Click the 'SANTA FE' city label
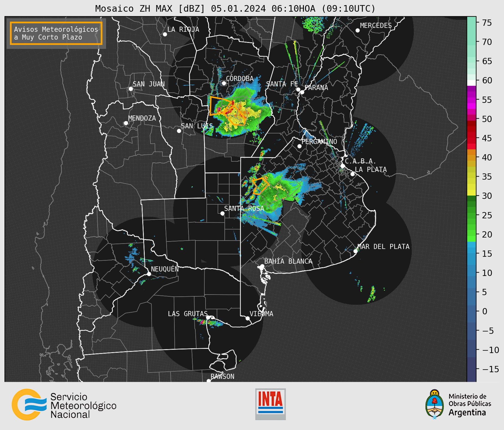 click(x=282, y=84)
